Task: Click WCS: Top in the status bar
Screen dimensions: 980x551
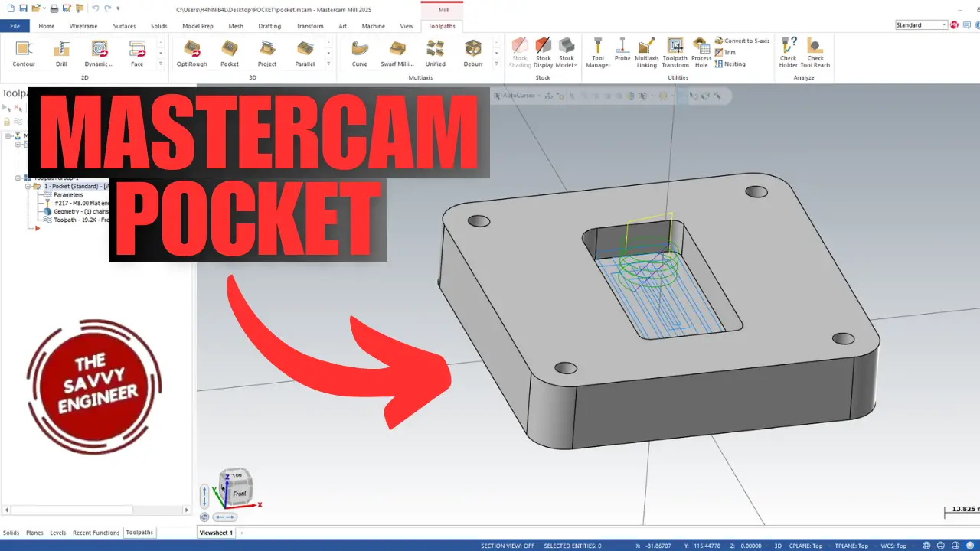Action: coord(894,546)
